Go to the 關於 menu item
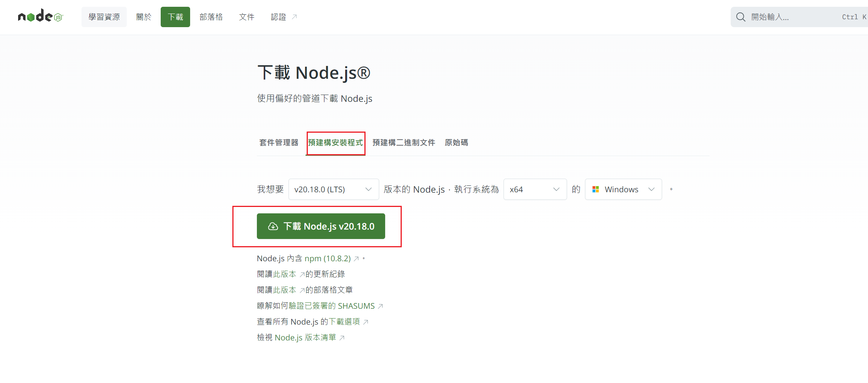This screenshot has width=868, height=383. pyautogui.click(x=144, y=17)
